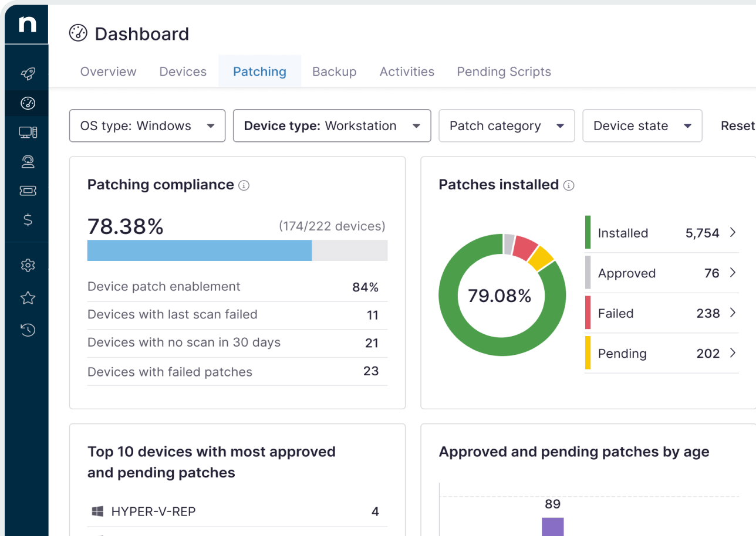Viewport: 756px width, 536px height.
Task: Expand the Approved patches row chevron
Action: pyautogui.click(x=733, y=273)
